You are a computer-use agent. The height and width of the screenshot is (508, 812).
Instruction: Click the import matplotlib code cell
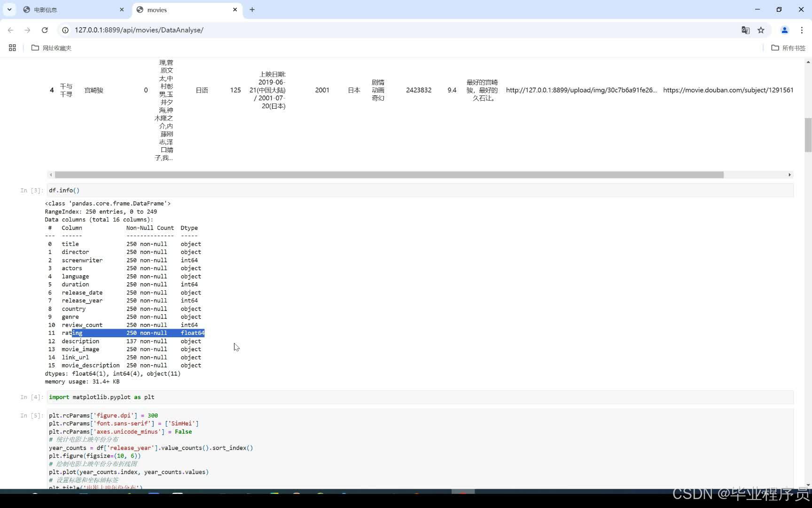[x=420, y=397]
